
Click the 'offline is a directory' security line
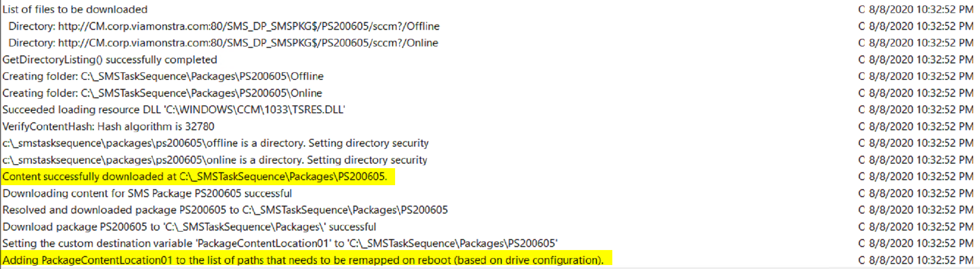tap(215, 143)
